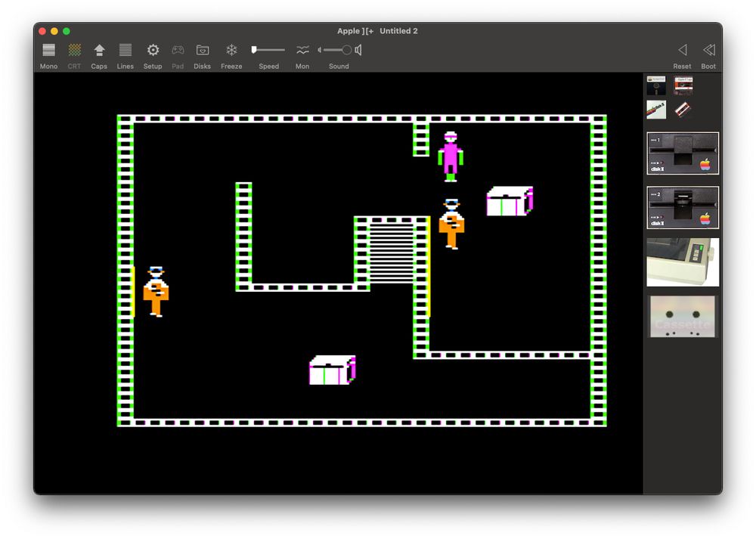Click the Pad gamepad icon
The width and height of the screenshot is (756, 539).
[x=178, y=50]
